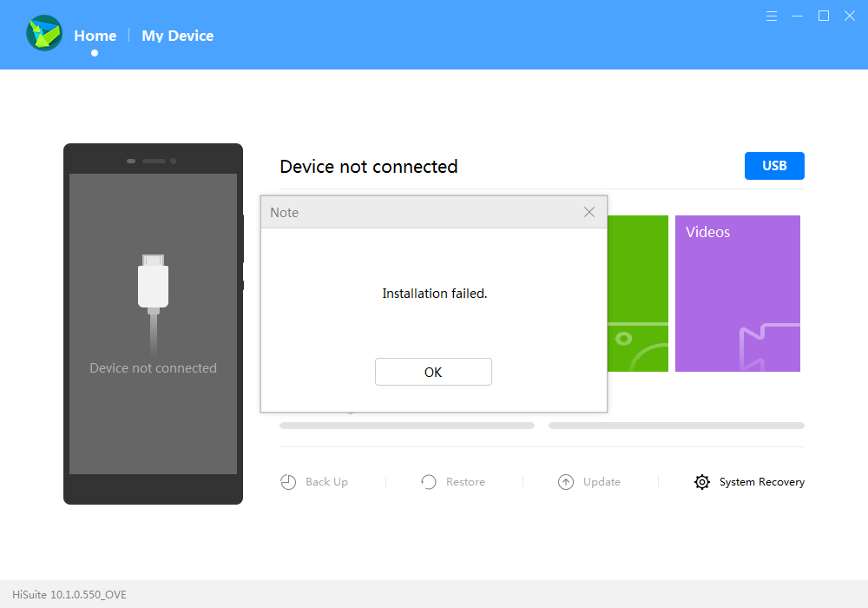Click the Note dialog title
Screen dimensions: 868x608
[x=284, y=213]
